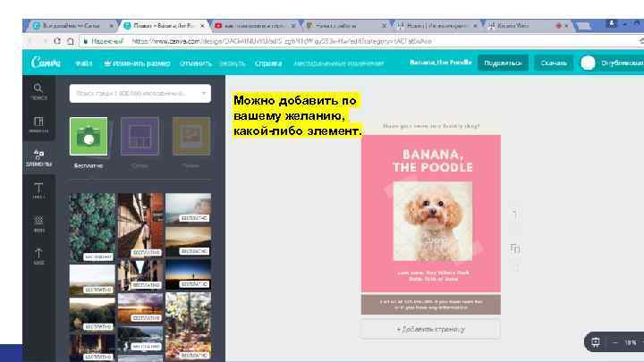Open the Изменить размер menu
Screen dimensions: 644x362
(x=137, y=63)
